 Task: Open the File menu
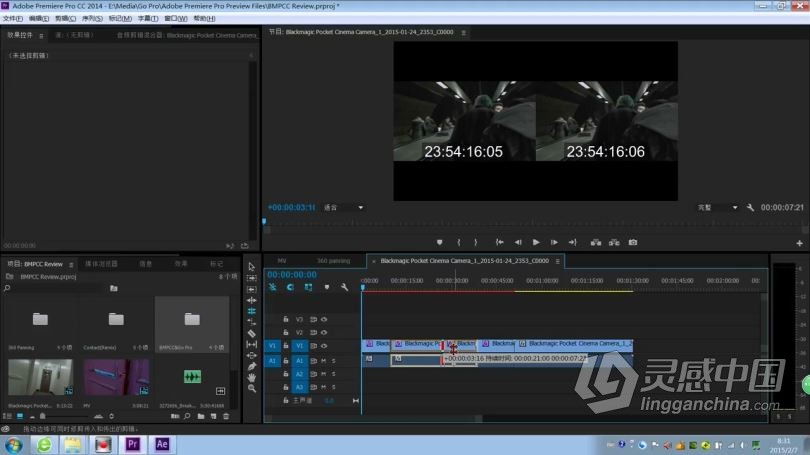click(12, 19)
